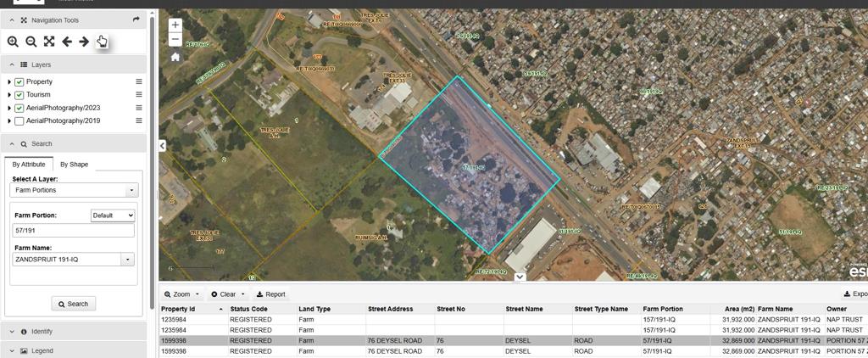Screen dimensions: 868x358
Task: Click the map home button
Action: point(175,57)
